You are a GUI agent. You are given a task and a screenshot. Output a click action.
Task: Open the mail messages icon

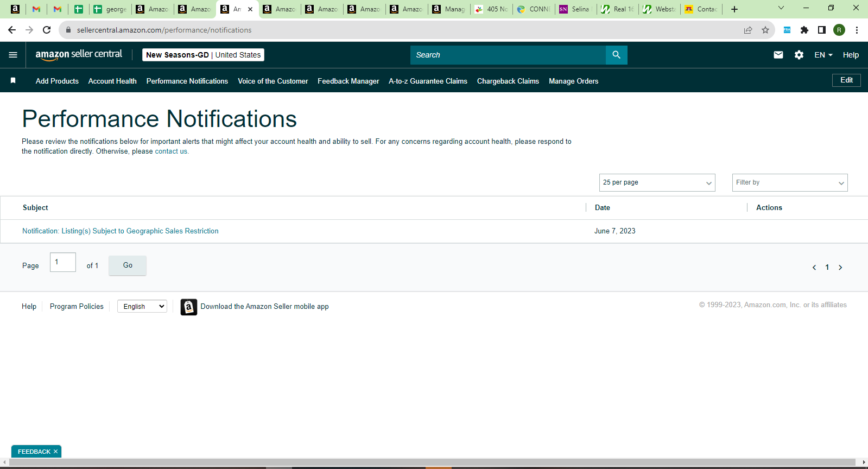[x=778, y=55]
